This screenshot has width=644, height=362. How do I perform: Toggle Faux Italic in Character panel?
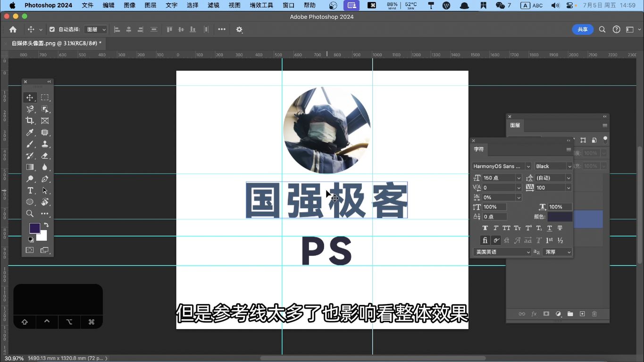pyautogui.click(x=496, y=228)
